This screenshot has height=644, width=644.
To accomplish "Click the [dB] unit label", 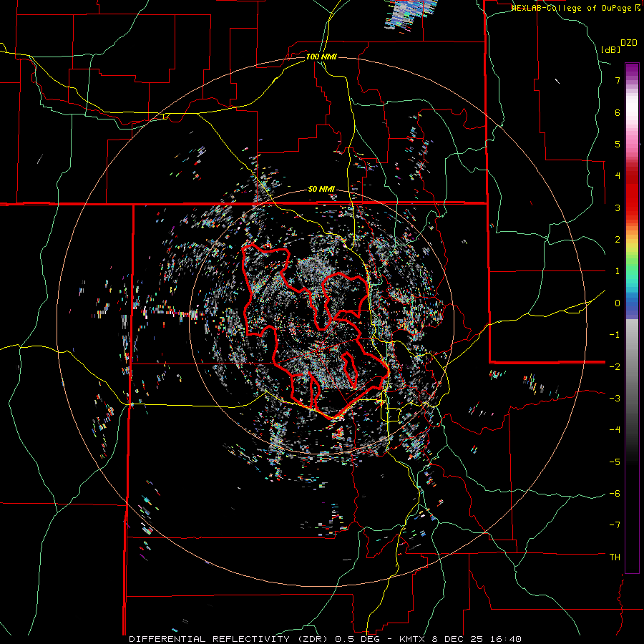I will [611, 50].
